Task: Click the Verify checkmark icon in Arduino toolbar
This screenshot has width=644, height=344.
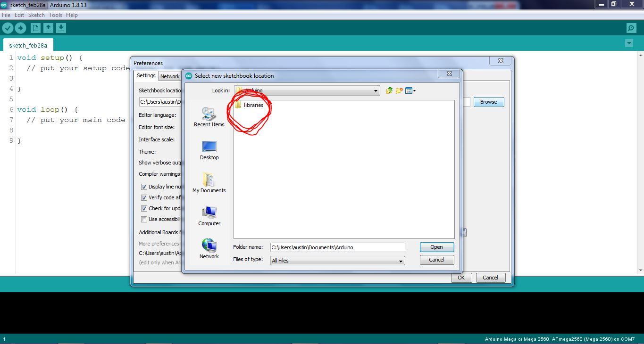Action: (x=8, y=28)
